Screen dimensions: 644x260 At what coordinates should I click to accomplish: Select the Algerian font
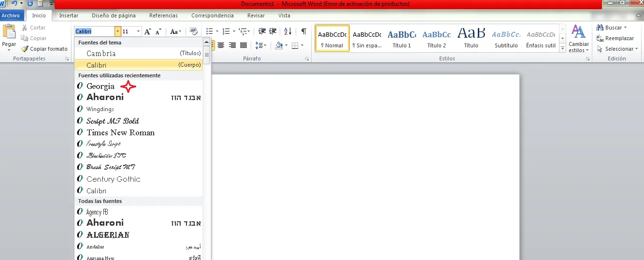pyautogui.click(x=139, y=235)
